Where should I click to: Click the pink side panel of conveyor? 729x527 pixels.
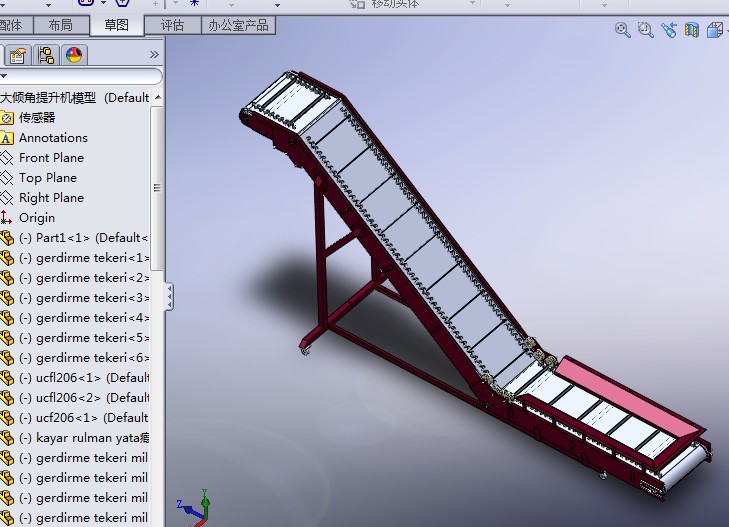point(627,398)
